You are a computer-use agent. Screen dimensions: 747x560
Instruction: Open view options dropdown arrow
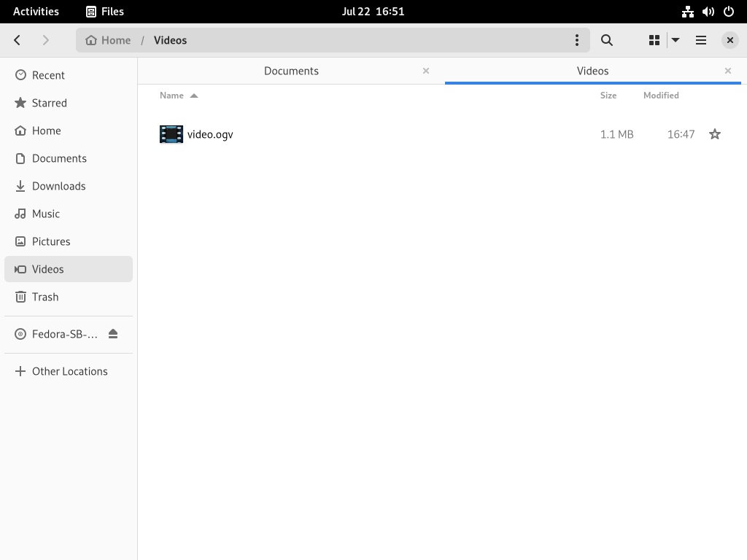point(675,40)
